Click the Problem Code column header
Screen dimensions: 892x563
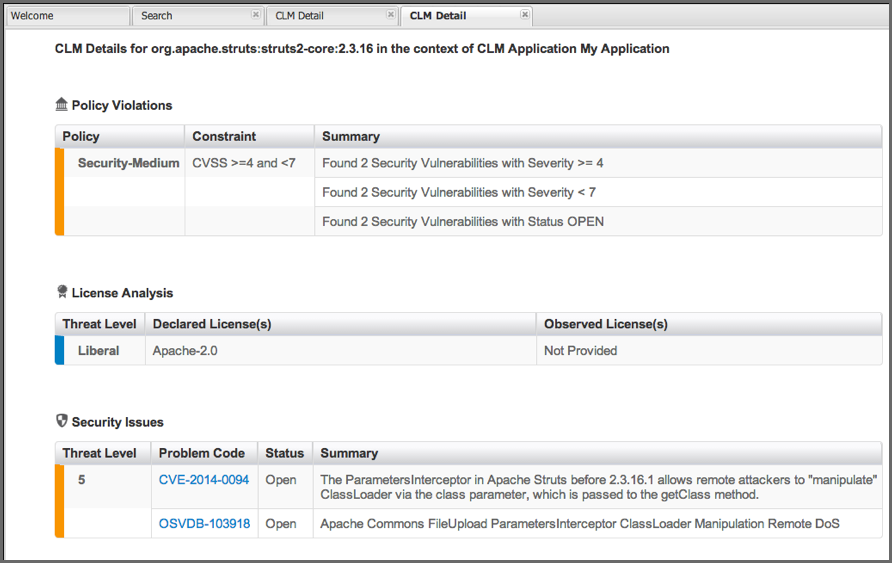(x=204, y=453)
